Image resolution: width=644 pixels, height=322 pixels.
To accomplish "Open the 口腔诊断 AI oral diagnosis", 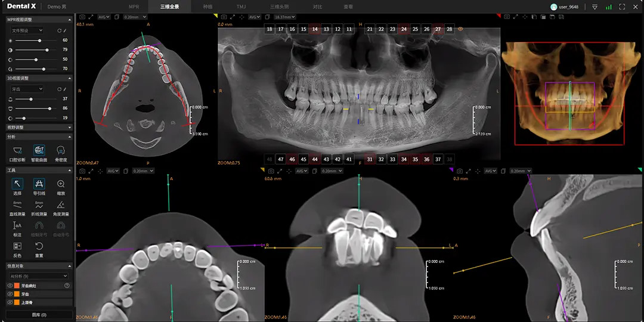I will click(x=17, y=152).
